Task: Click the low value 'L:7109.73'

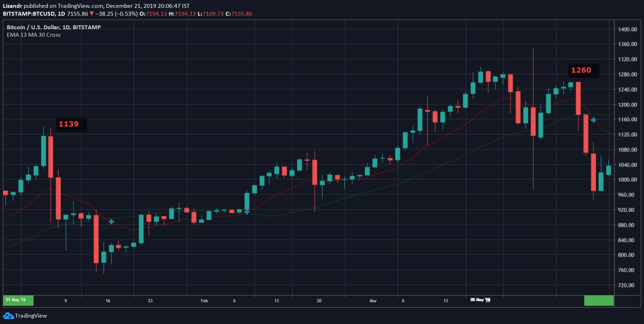Action: pos(211,14)
